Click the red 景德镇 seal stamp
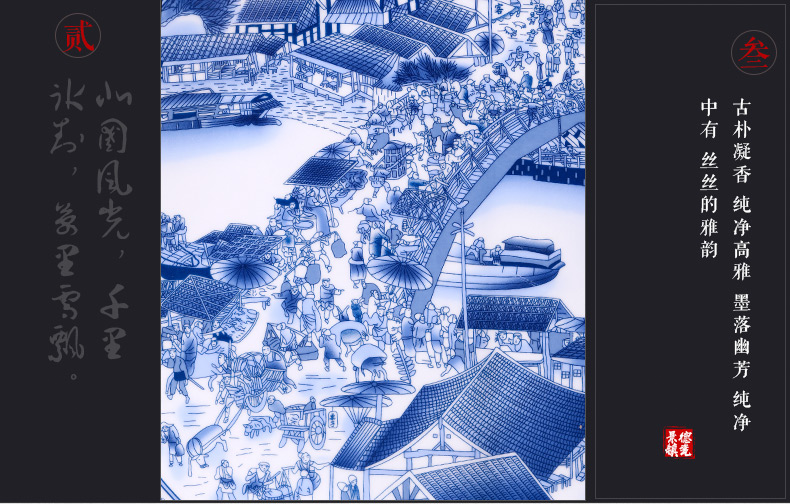Screen dimensions: 790x504 pos(679,443)
